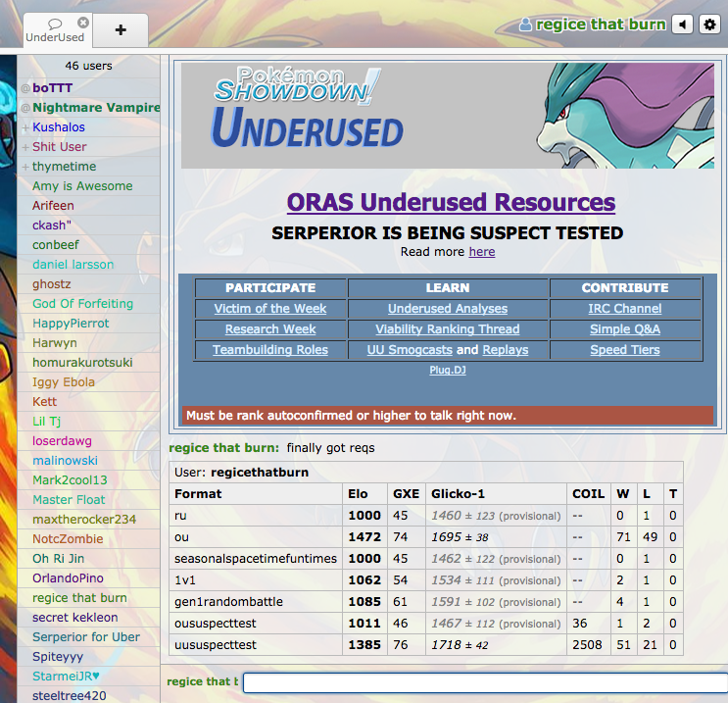Click the speaker volume icon

683,25
